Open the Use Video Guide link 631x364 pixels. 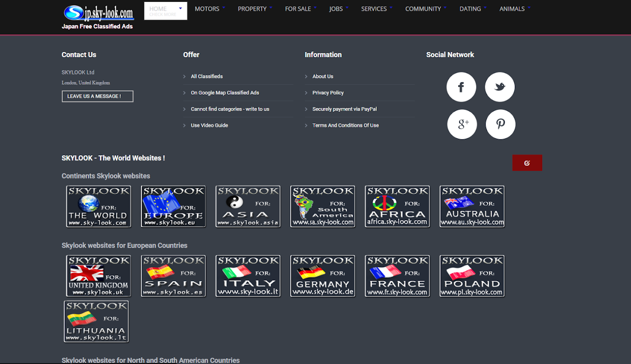(x=210, y=126)
